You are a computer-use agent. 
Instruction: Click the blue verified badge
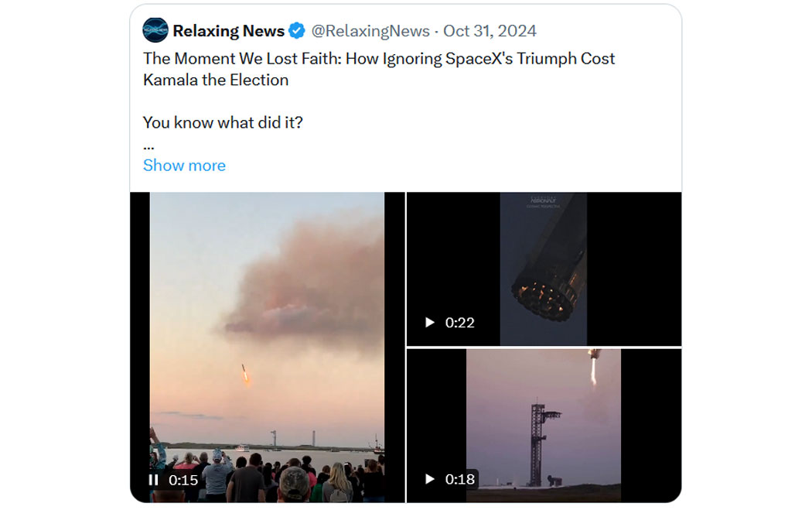pos(297,31)
